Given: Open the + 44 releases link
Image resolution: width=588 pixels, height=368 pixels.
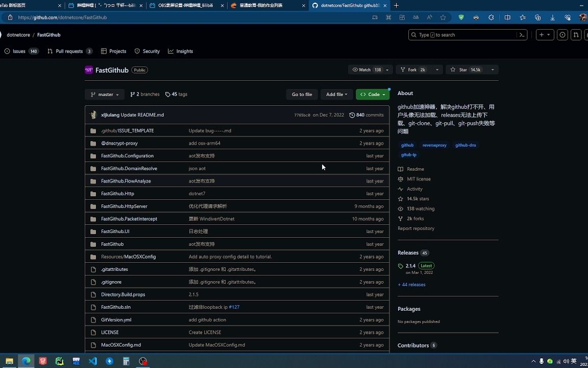Looking at the screenshot, I should point(411,285).
